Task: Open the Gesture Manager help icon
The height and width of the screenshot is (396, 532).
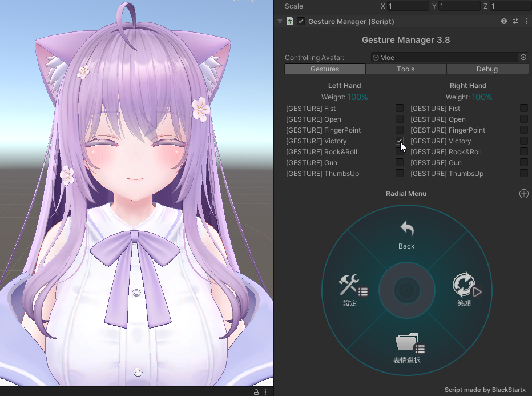Action: tap(503, 21)
